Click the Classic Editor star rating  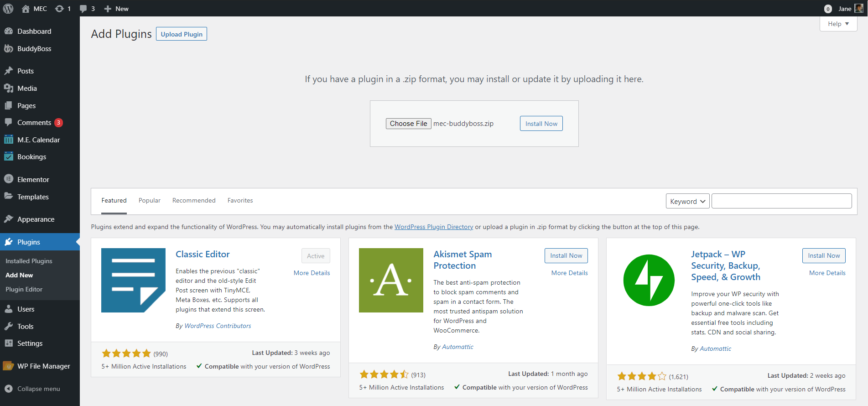pyautogui.click(x=126, y=354)
